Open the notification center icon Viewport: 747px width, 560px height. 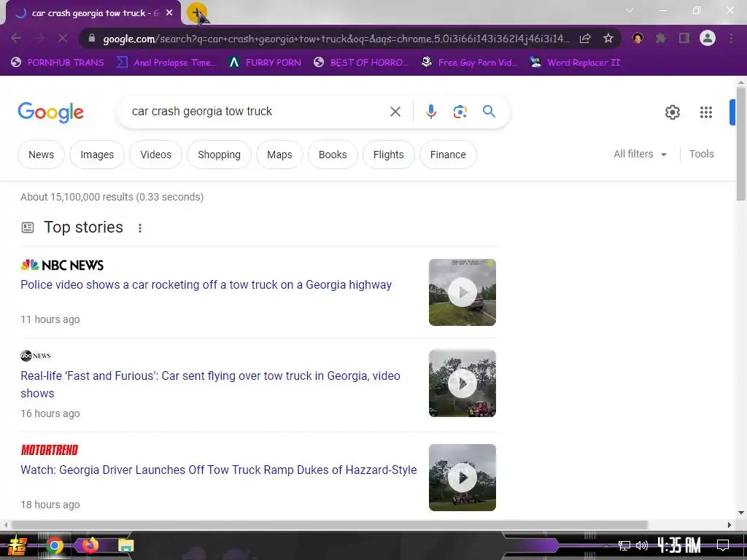pyautogui.click(x=723, y=545)
